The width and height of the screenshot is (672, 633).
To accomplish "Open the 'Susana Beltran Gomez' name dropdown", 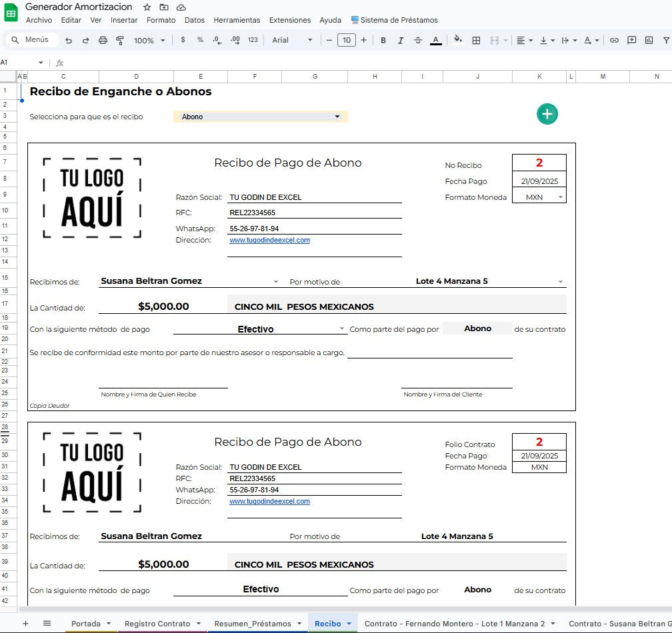I will (x=276, y=281).
